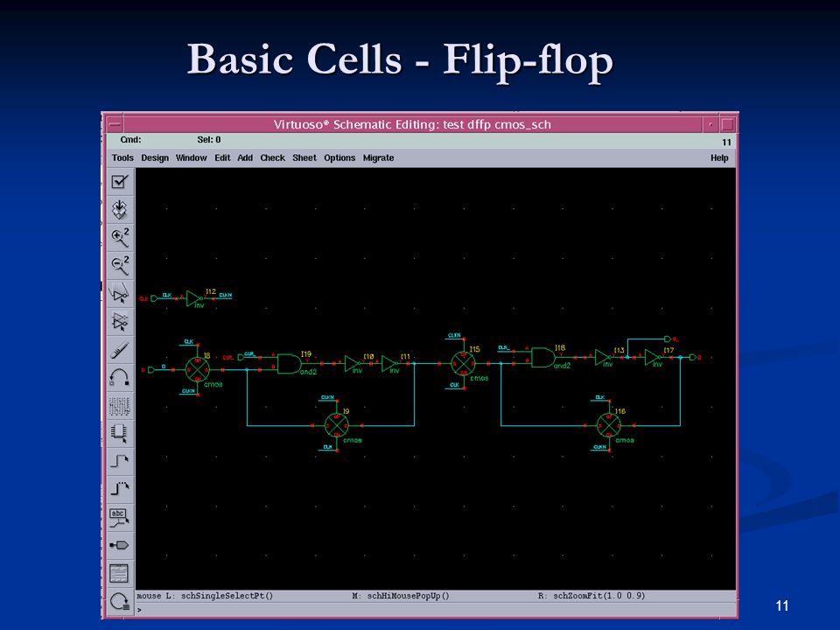
Task: Select the narrow Wire tool icon
Action: click(120, 461)
